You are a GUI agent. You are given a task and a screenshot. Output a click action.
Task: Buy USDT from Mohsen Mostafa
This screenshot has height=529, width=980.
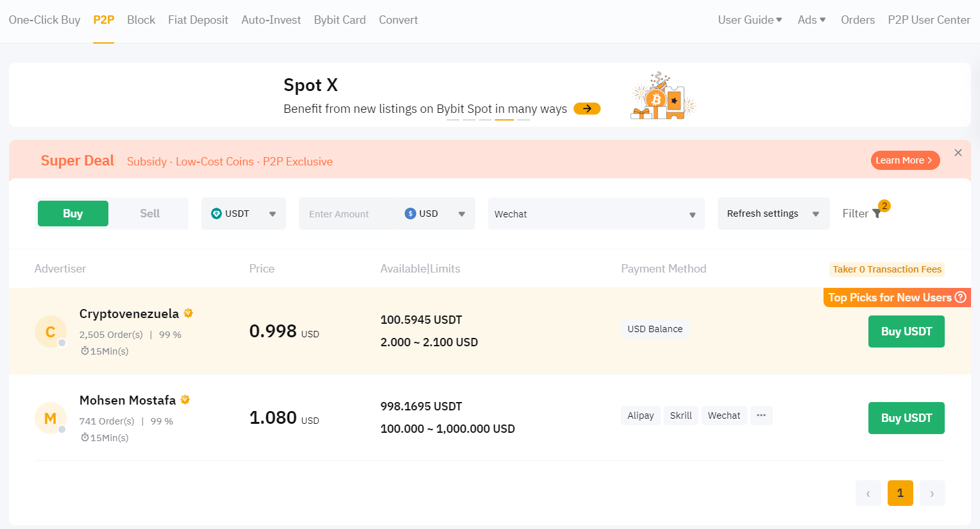tap(906, 418)
